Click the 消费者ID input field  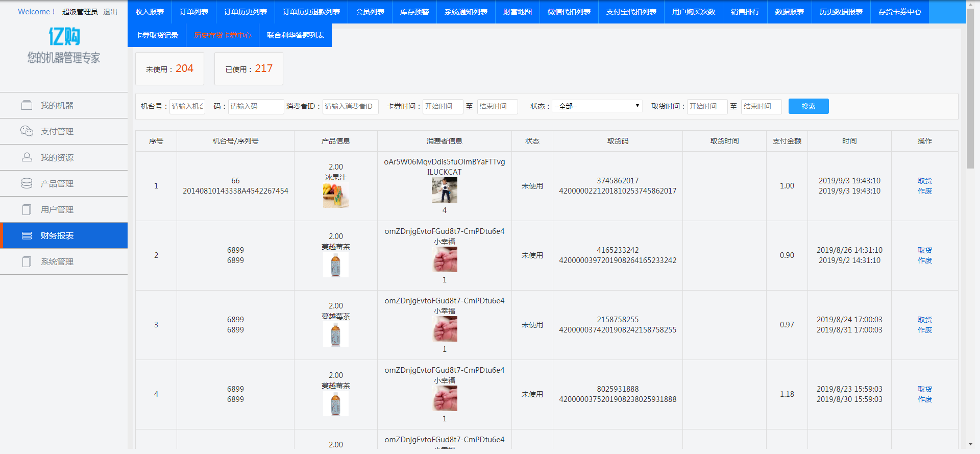pyautogui.click(x=350, y=106)
